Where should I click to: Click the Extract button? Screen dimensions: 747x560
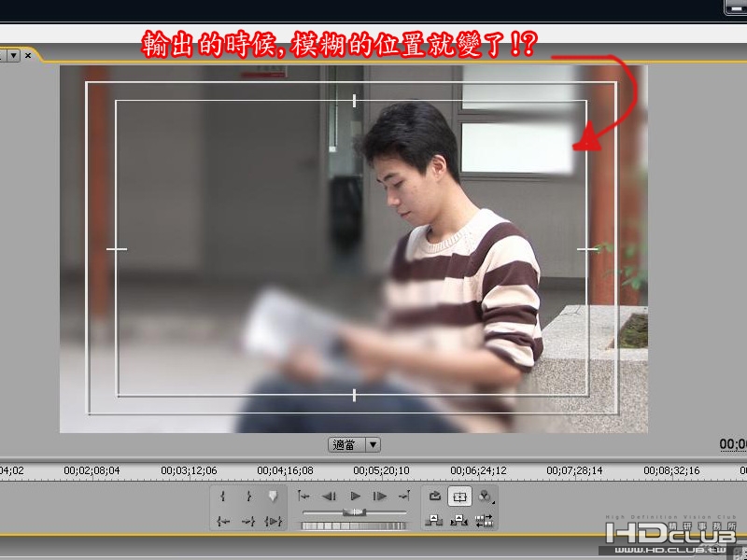point(458,521)
